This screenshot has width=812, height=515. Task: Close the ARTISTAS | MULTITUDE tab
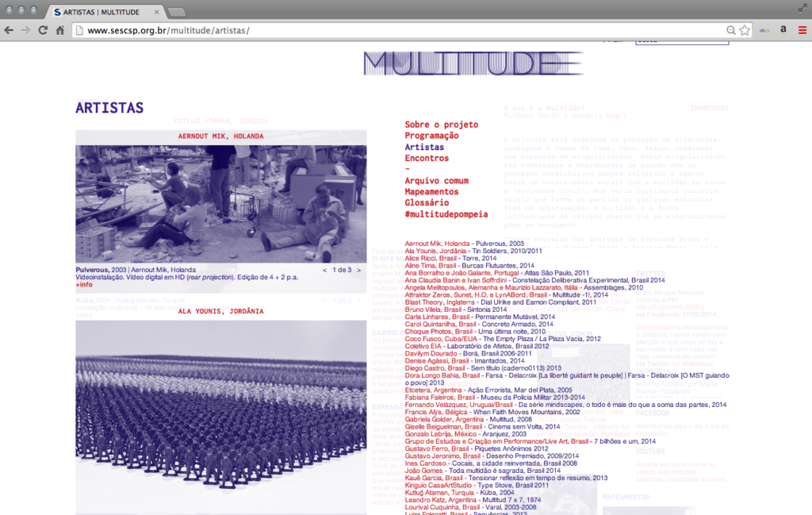tap(157, 12)
